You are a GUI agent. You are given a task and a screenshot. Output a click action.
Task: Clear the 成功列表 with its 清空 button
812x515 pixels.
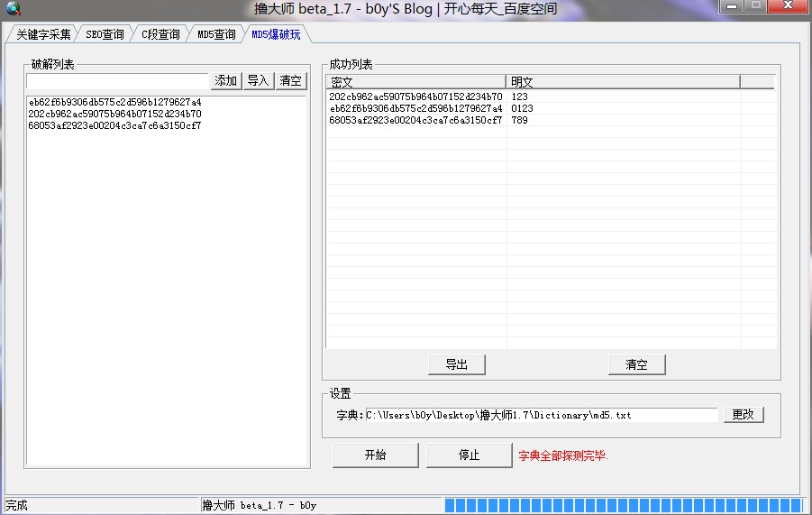636,364
